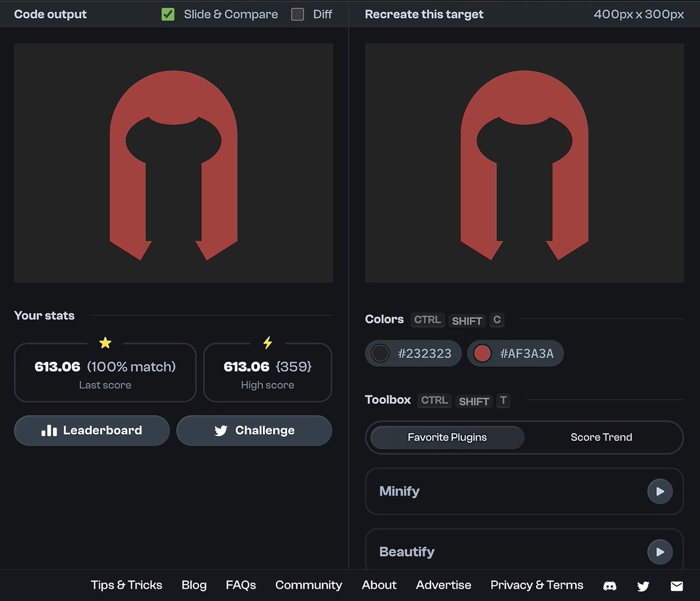
Task: Click the star above the last score
Action: tap(105, 343)
